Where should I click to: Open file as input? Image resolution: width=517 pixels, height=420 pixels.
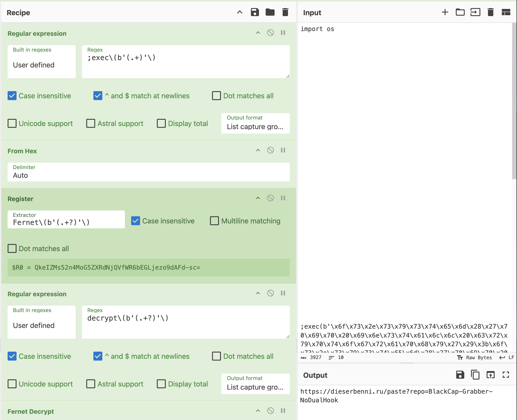(475, 12)
